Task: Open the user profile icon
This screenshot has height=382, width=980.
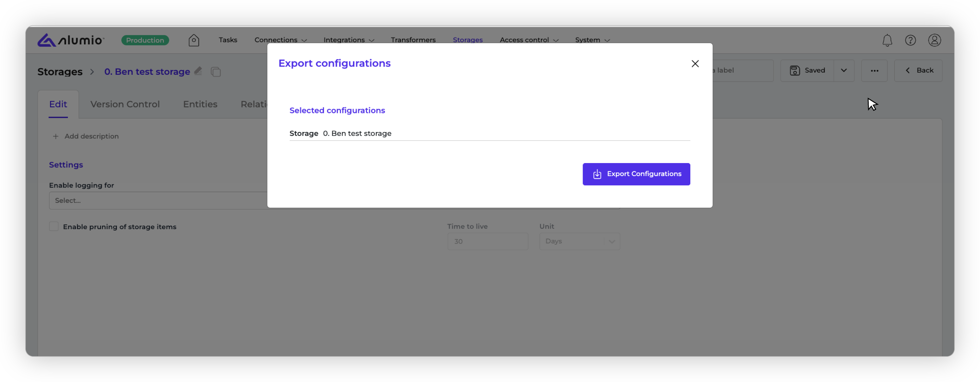Action: coord(934,40)
